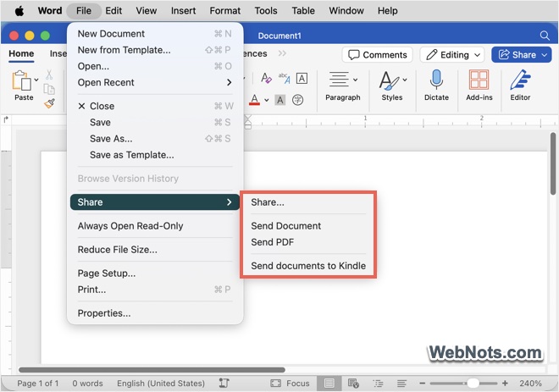
Task: Select the Home ribbon tab
Action: coord(21,53)
